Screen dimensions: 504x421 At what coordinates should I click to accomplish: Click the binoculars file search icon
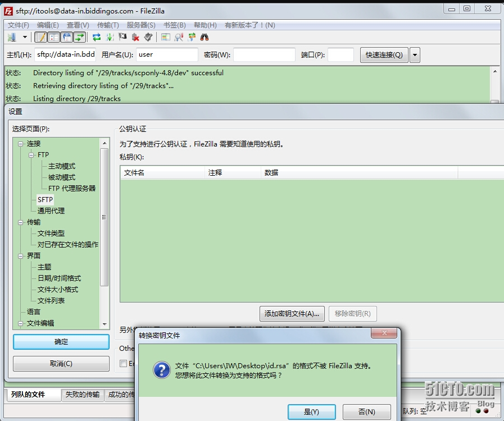click(x=205, y=38)
